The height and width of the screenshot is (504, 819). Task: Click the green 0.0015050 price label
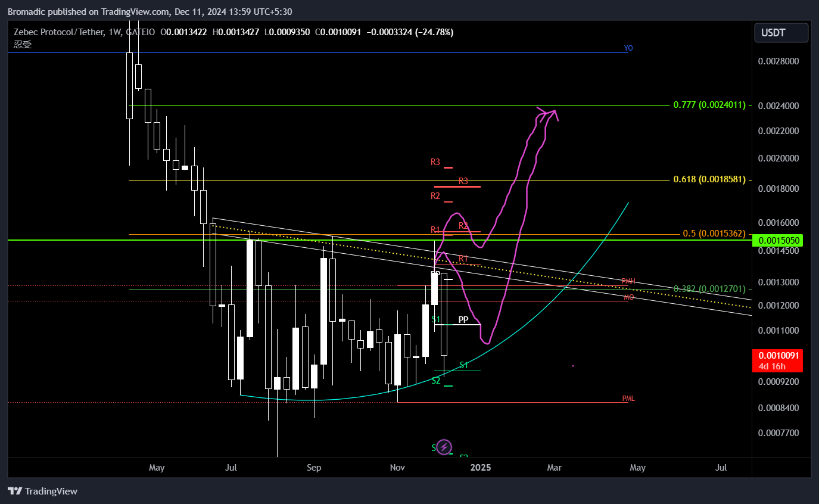(778, 241)
